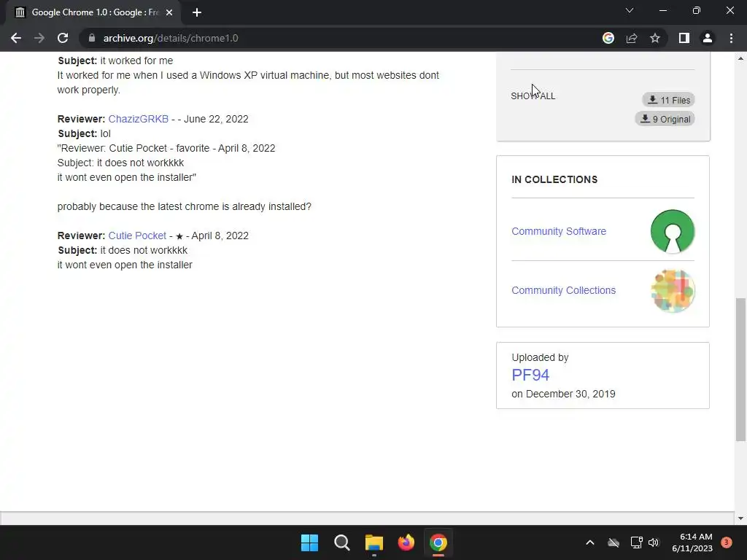This screenshot has width=747, height=560.
Task: Expand SHOW ALL download options
Action: pos(533,96)
